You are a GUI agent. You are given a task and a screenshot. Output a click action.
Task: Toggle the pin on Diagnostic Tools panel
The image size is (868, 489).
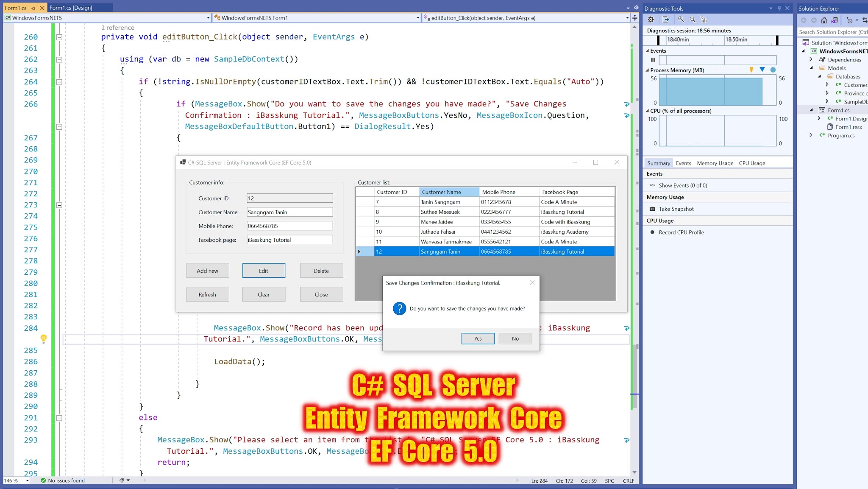(x=779, y=8)
